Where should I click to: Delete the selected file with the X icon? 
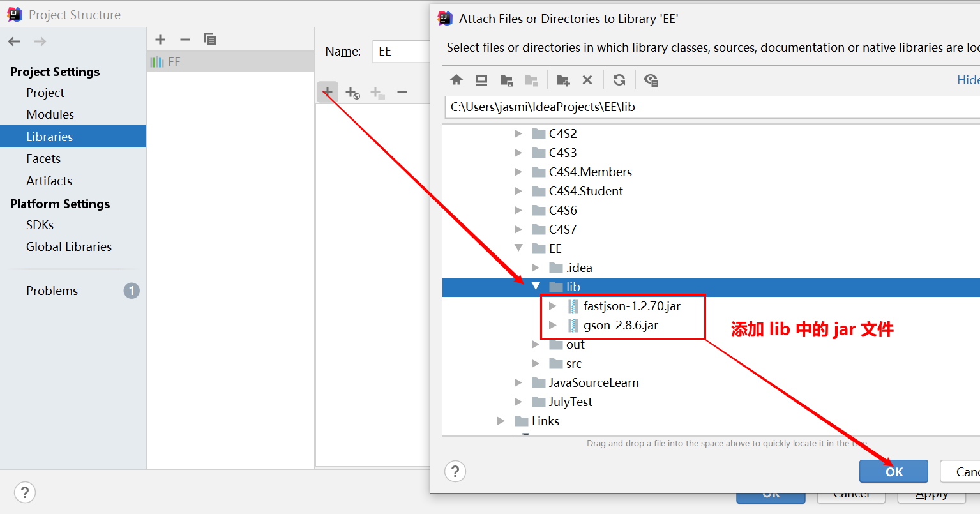(x=587, y=80)
